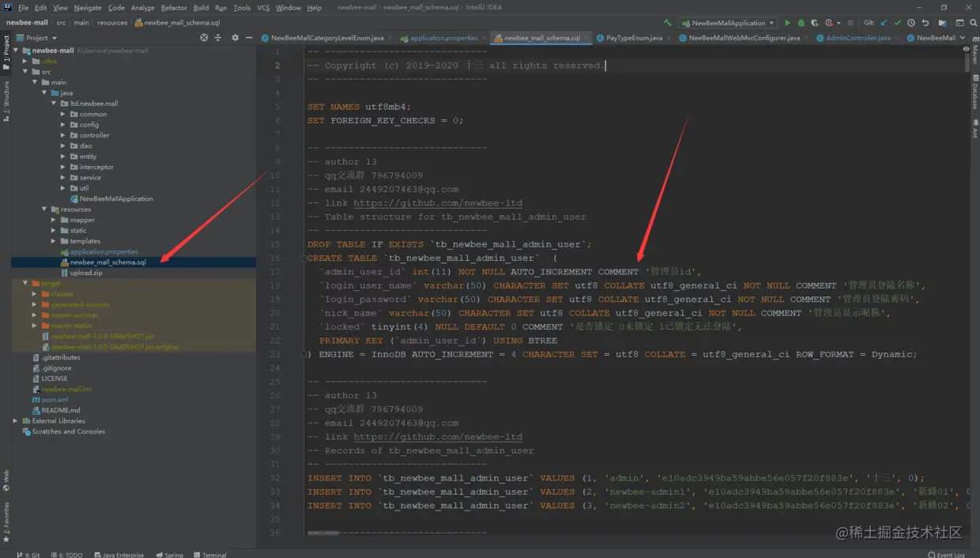Open the Favorites side tool window

pyautogui.click(x=6, y=522)
